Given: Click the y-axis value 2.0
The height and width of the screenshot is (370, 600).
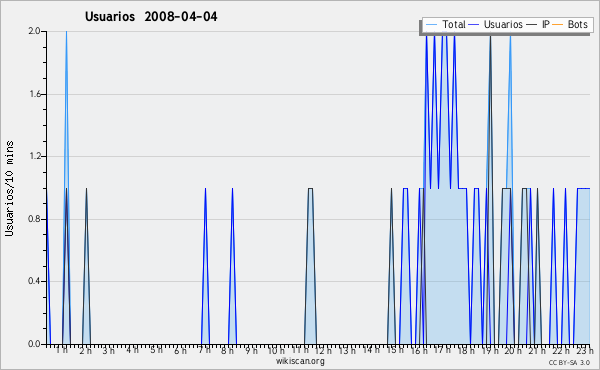Looking at the screenshot, I should (34, 31).
